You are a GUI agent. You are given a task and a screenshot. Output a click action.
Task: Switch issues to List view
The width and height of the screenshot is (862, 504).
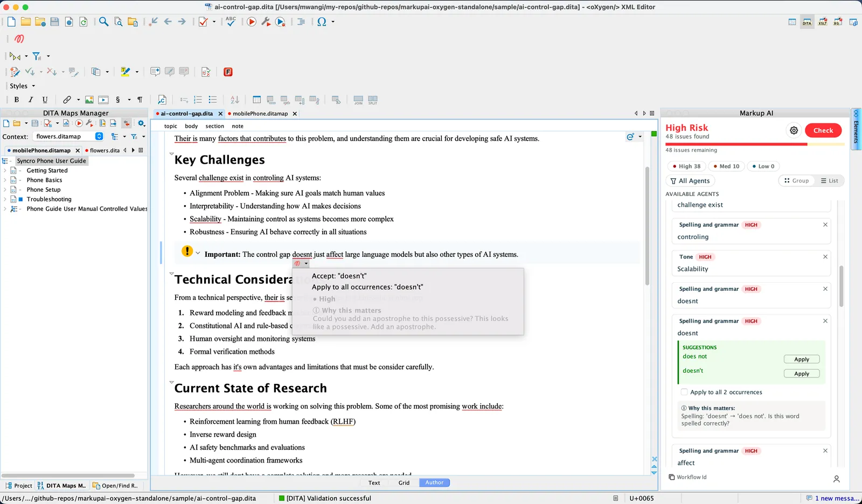[829, 181]
